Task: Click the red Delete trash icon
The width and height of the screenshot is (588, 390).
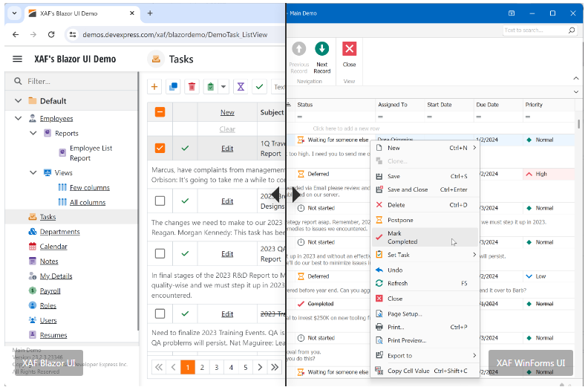Action: 192,87
